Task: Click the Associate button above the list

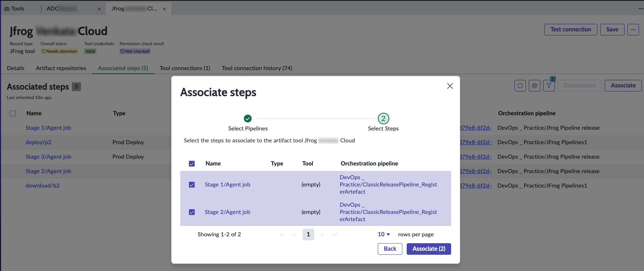Action: [623, 86]
